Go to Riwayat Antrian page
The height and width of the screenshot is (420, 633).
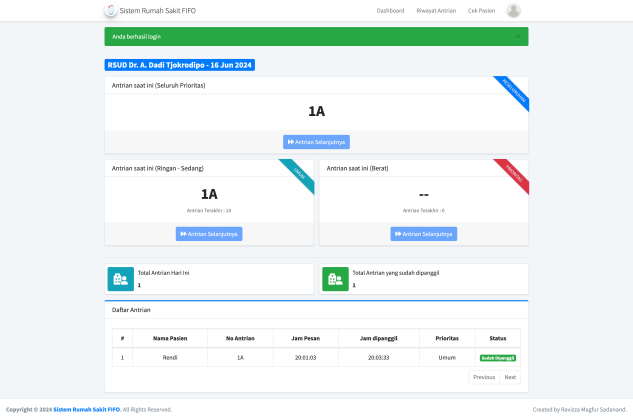(x=436, y=11)
